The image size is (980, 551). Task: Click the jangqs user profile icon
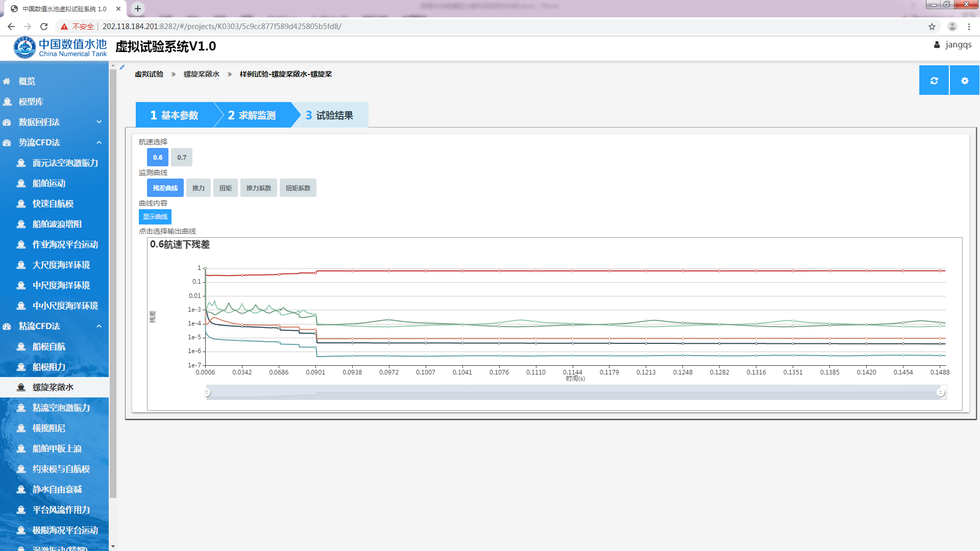point(937,45)
